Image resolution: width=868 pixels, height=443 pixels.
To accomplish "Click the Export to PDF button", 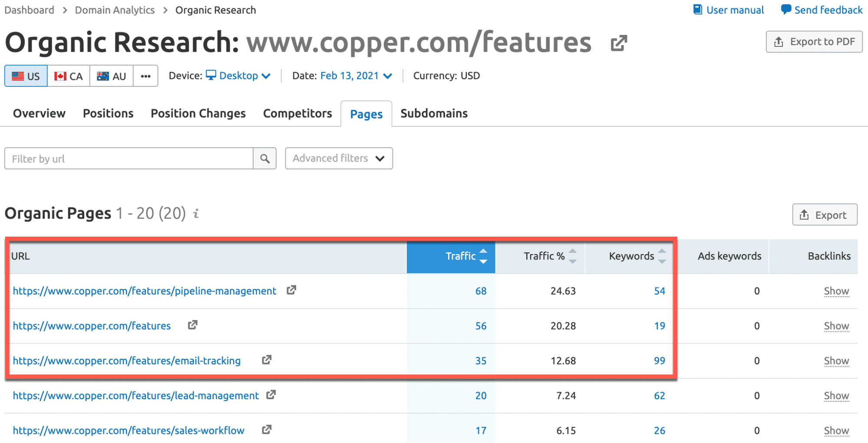I will [x=814, y=42].
